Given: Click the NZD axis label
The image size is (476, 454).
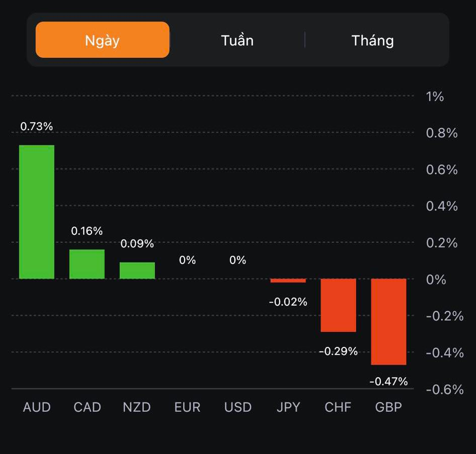Looking at the screenshot, I should pos(137,407).
